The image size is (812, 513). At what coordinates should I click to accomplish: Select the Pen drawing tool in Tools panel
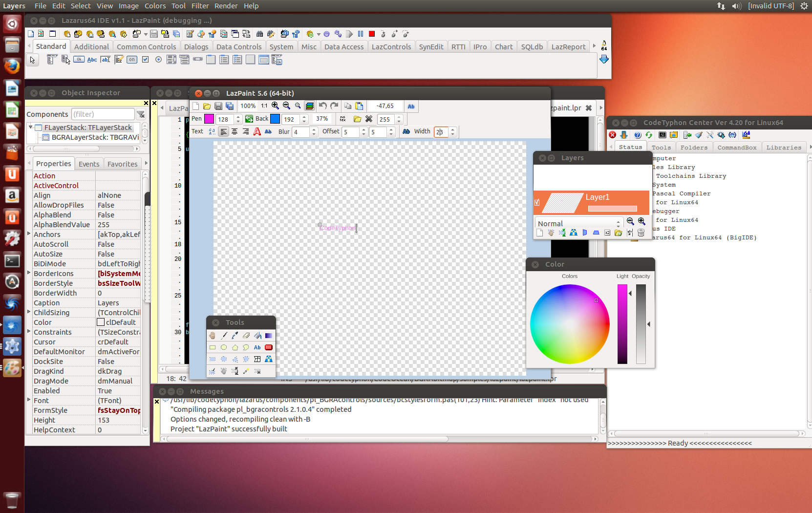click(224, 336)
